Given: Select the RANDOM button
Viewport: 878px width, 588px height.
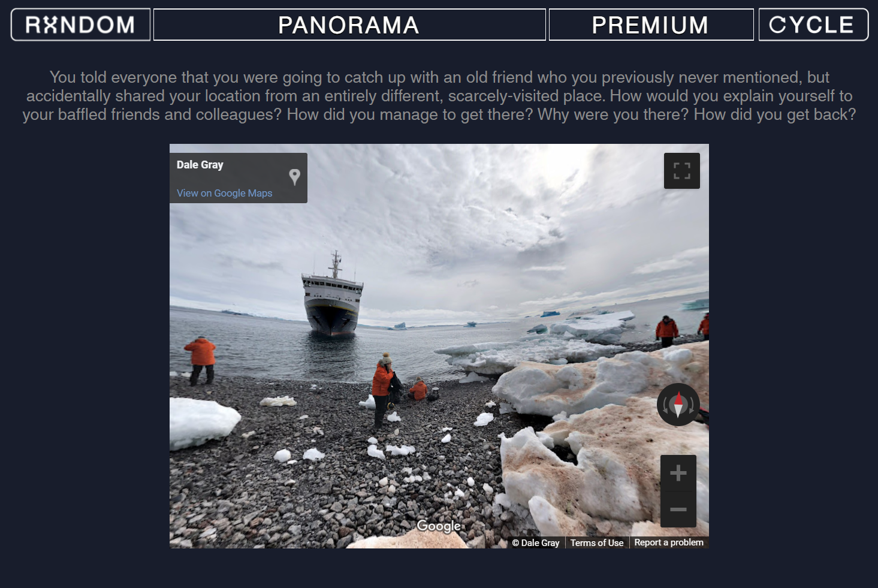Looking at the screenshot, I should tap(80, 25).
